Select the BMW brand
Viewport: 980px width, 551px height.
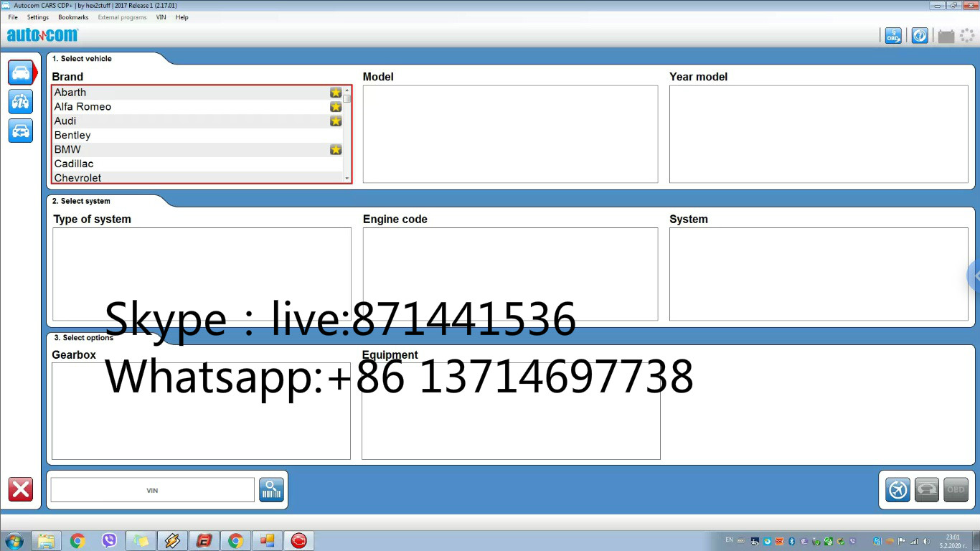197,150
